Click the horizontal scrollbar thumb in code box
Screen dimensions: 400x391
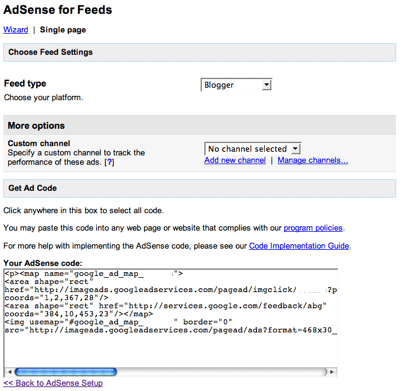pos(66,372)
